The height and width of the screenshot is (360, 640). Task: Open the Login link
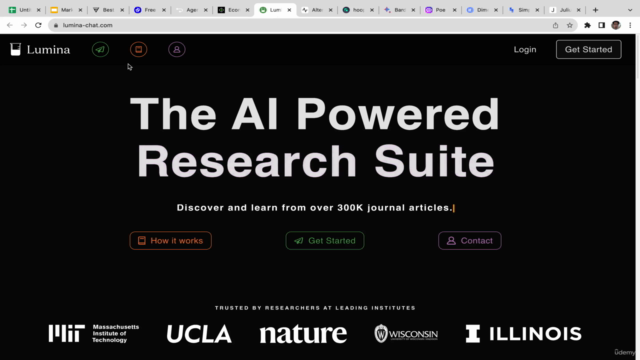525,49
